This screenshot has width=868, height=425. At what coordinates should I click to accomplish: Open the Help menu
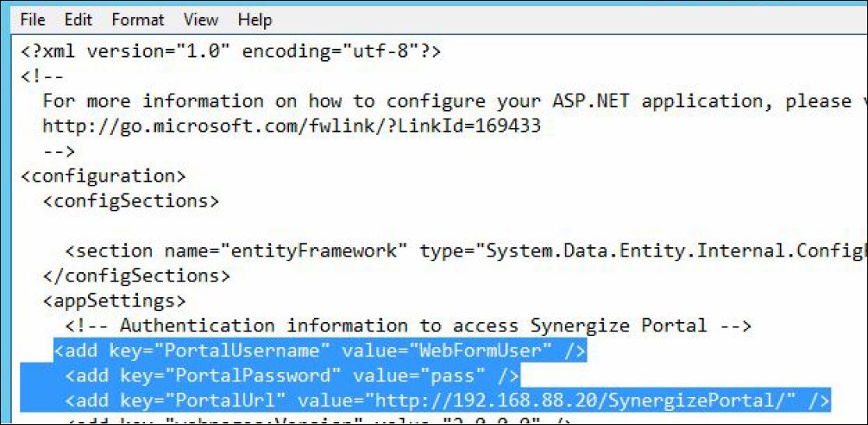click(255, 20)
